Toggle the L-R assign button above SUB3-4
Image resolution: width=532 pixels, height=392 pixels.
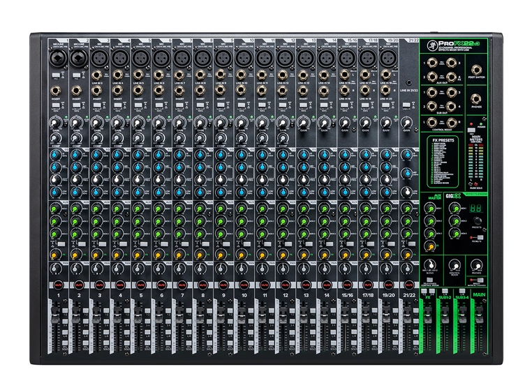pos(461,291)
